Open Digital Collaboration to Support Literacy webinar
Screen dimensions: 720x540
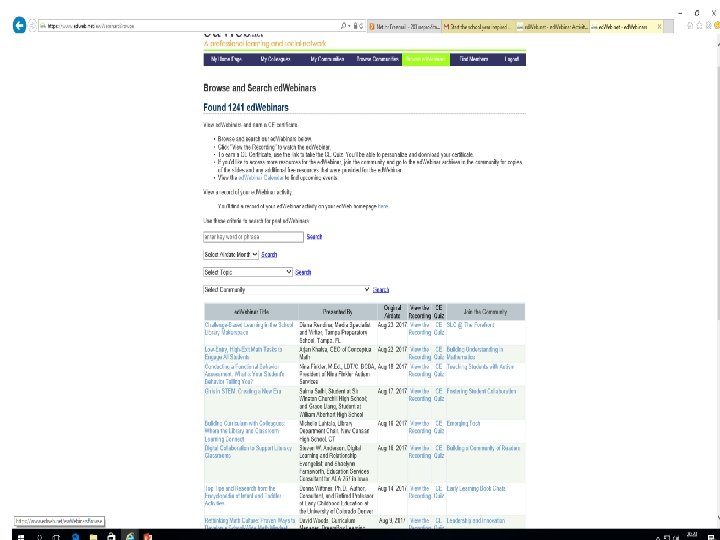(x=248, y=452)
